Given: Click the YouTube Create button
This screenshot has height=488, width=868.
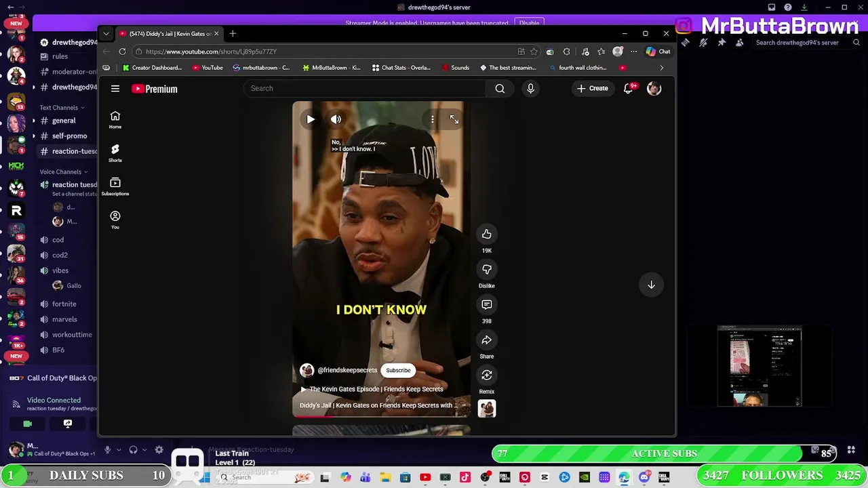Looking at the screenshot, I should point(592,88).
